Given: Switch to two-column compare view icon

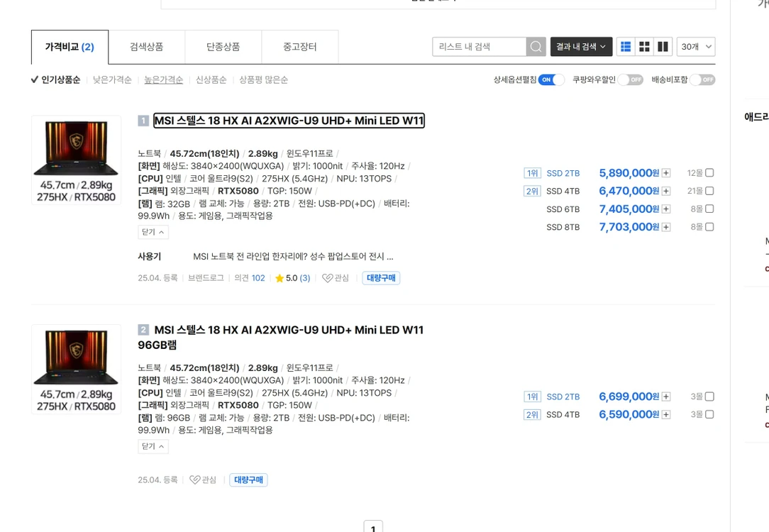Looking at the screenshot, I should click(663, 47).
